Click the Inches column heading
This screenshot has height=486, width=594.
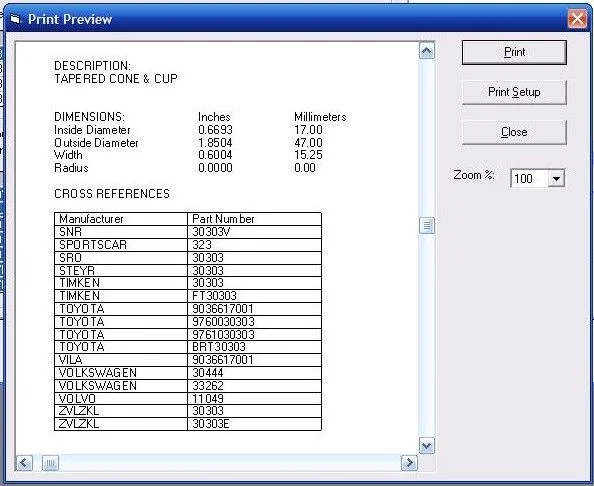click(214, 117)
